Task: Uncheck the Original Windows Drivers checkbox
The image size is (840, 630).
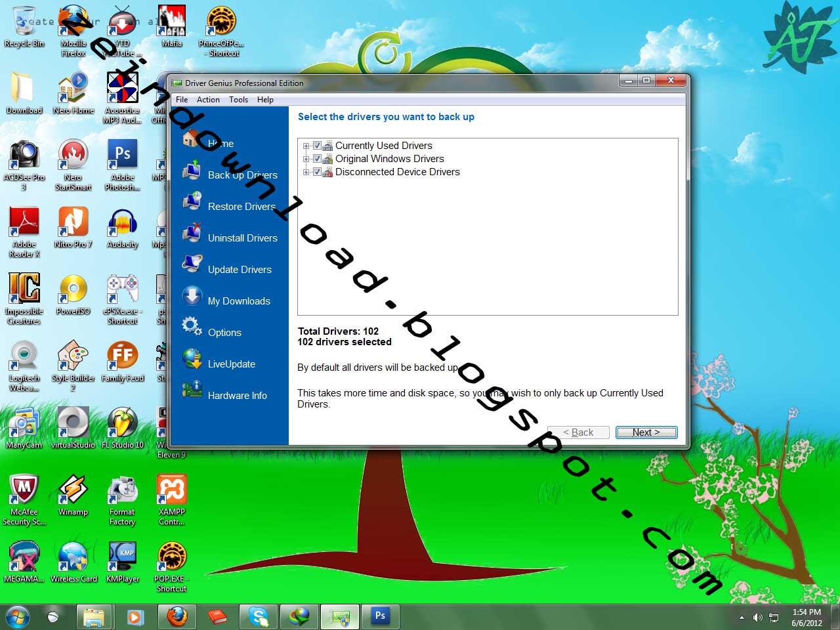Action: click(317, 159)
